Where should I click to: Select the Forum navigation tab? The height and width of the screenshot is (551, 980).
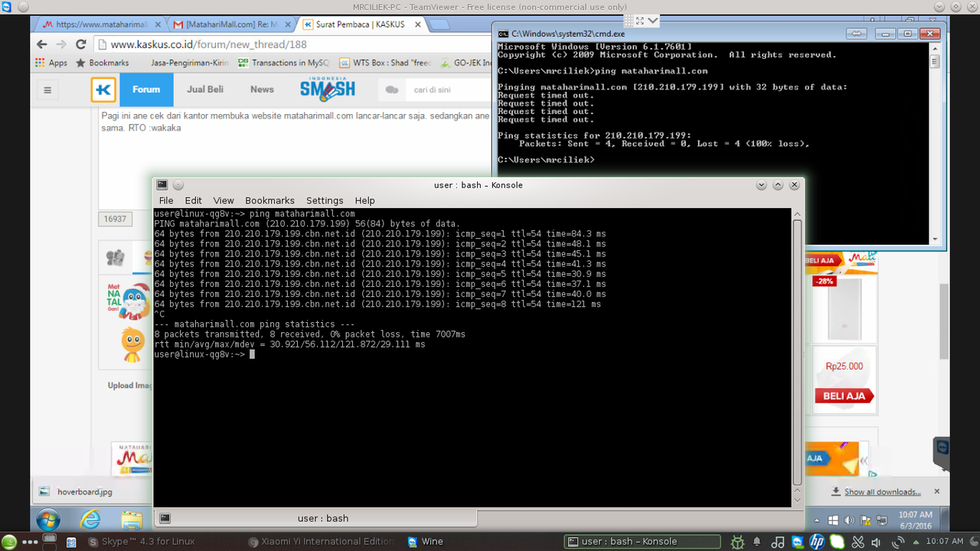pos(146,90)
